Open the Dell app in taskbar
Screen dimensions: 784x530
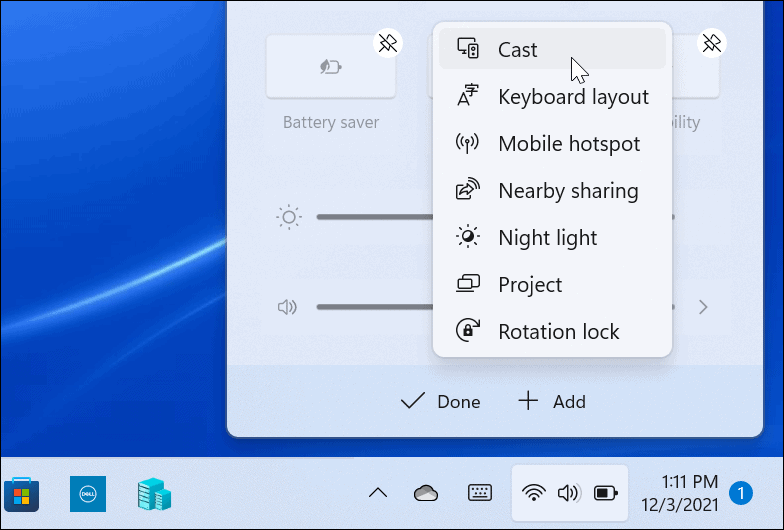pos(88,494)
